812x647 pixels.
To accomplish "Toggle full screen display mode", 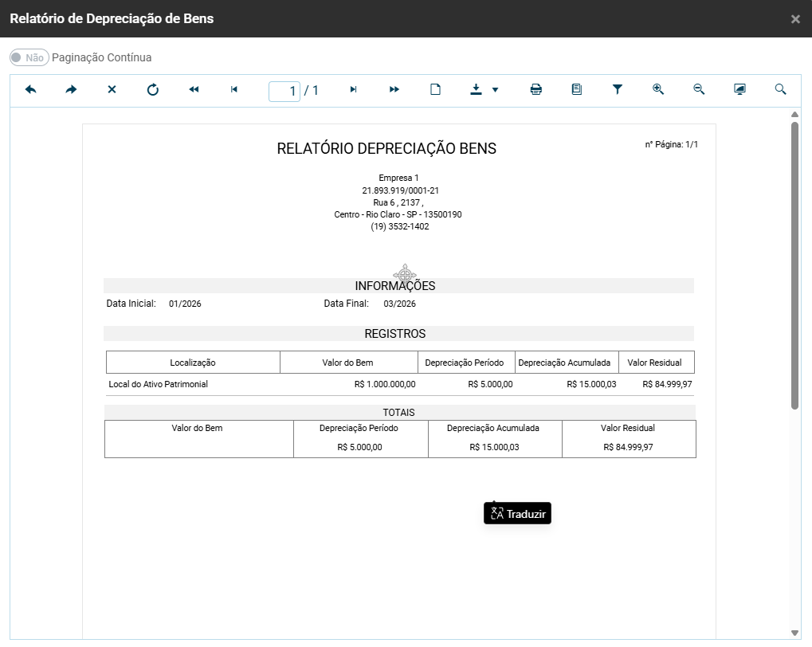I will click(739, 90).
